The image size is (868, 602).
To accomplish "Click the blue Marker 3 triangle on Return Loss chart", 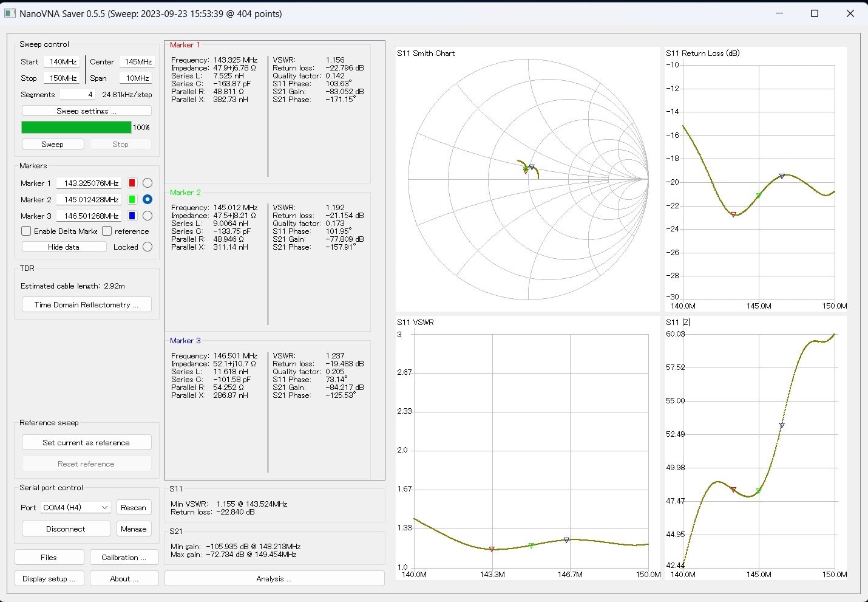I will pyautogui.click(x=782, y=176).
